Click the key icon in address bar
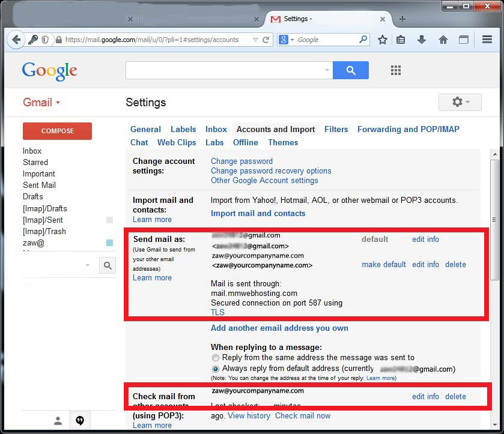The height and width of the screenshot is (434, 504). pyautogui.click(x=33, y=40)
